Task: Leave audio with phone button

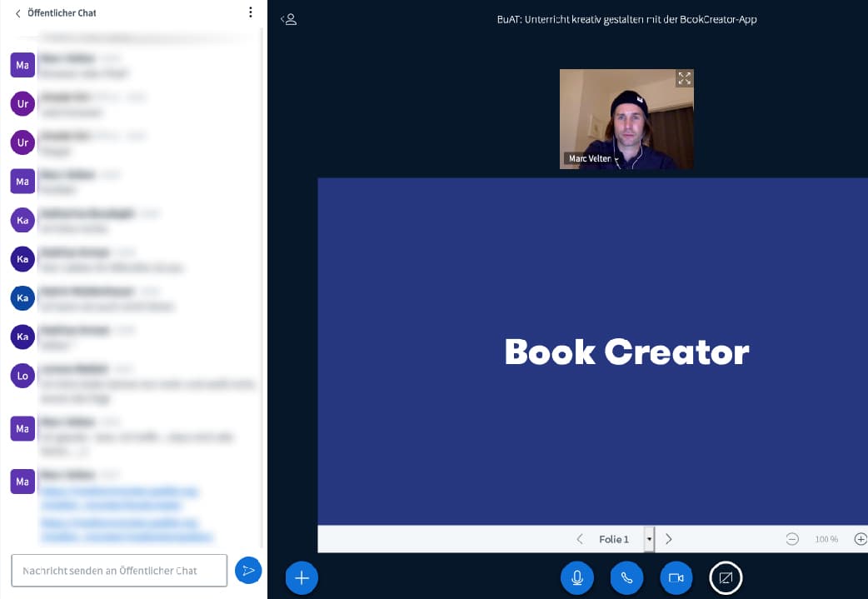Action: 626,578
